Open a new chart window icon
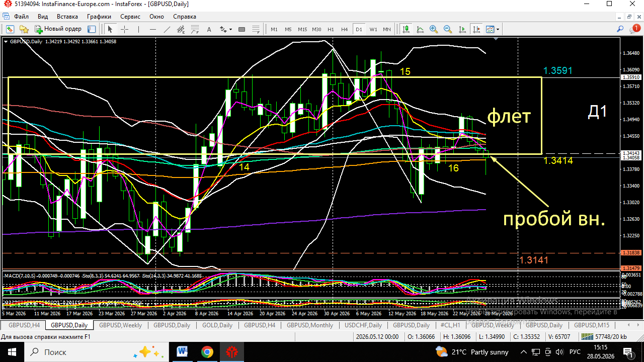Image resolution: width=644 pixels, height=362 pixels. click(10, 29)
